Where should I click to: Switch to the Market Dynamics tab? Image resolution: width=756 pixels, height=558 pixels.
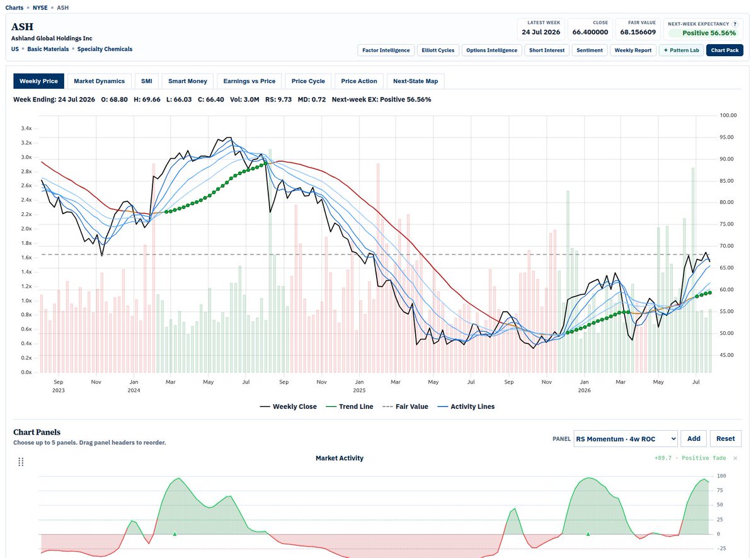coord(100,81)
